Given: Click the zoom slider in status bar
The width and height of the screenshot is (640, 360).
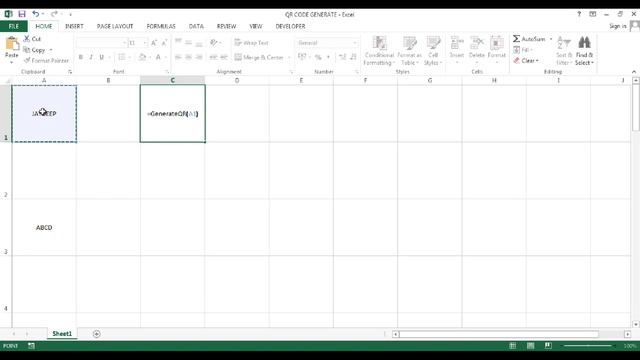Looking at the screenshot, I should (x=588, y=346).
